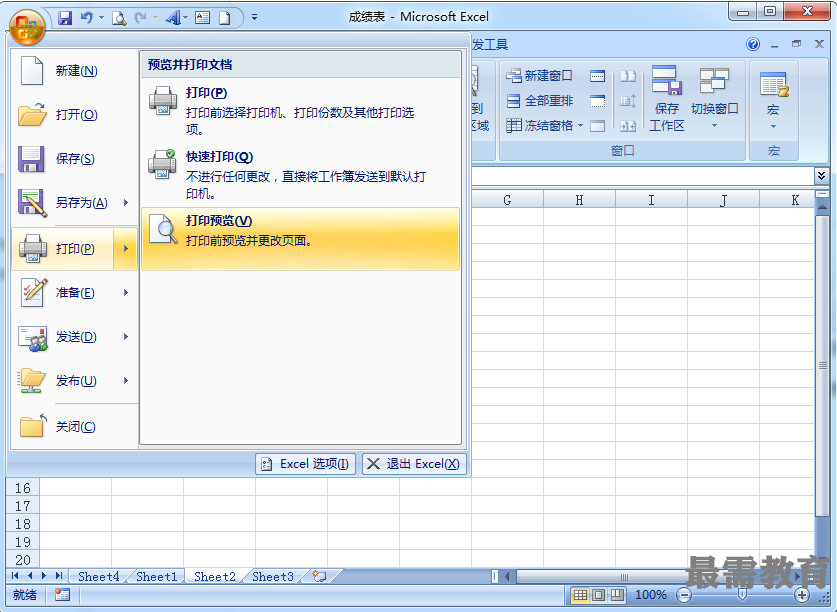Image resolution: width=837 pixels, height=612 pixels.
Task: Click New Window (新建窗口) in ribbon
Action: click(539, 76)
